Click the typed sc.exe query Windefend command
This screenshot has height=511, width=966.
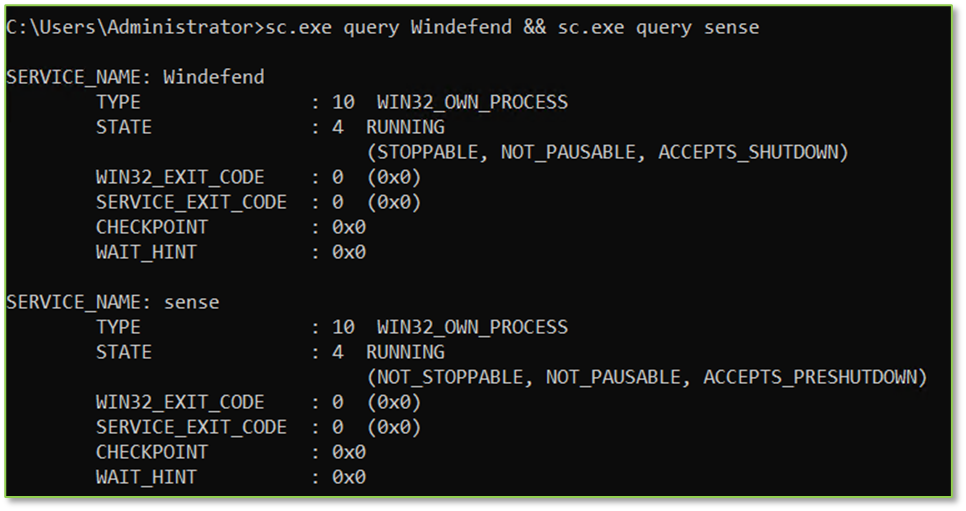388,28
